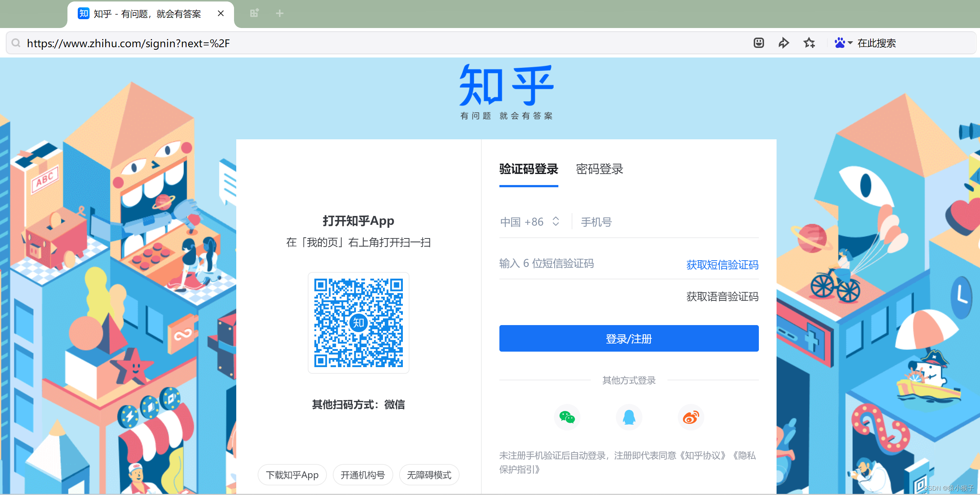Click the Weibo login icon
The height and width of the screenshot is (495, 980).
point(691,417)
